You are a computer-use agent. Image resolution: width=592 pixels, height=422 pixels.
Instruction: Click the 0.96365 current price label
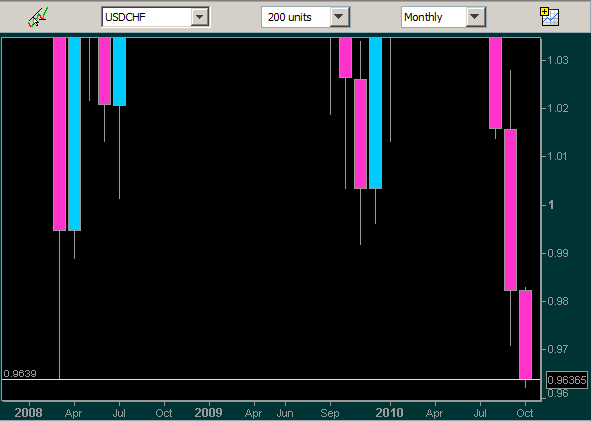(567, 380)
